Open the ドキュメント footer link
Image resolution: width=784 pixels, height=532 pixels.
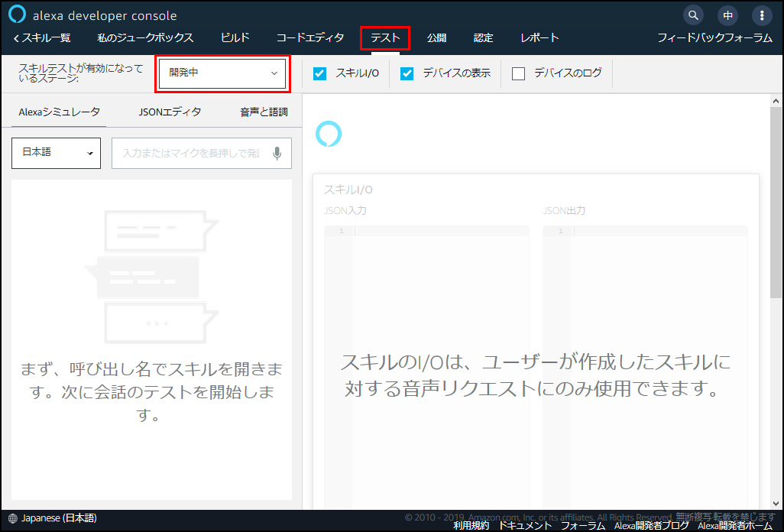click(525, 525)
